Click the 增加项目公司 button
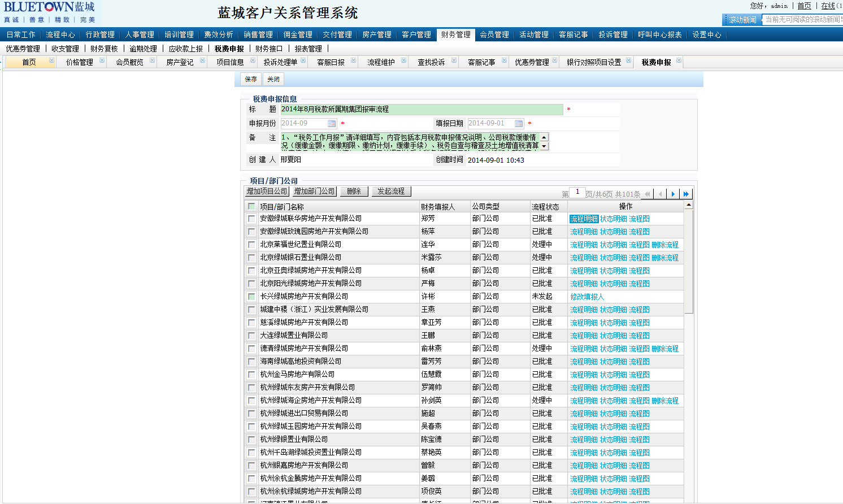Viewport: 843px width, 504px height. [267, 192]
